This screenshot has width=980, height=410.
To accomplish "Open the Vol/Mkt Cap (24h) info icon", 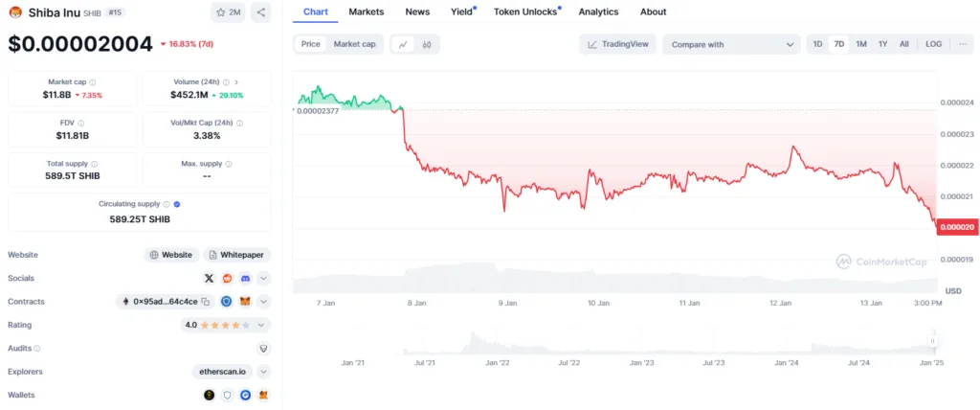I will tap(240, 124).
